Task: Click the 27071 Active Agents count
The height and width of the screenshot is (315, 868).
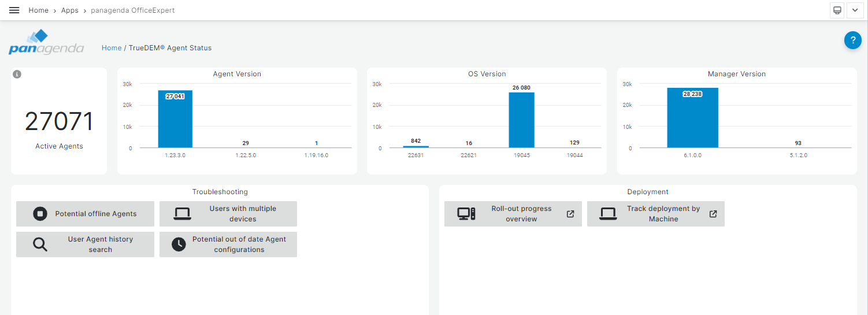Action: (59, 122)
